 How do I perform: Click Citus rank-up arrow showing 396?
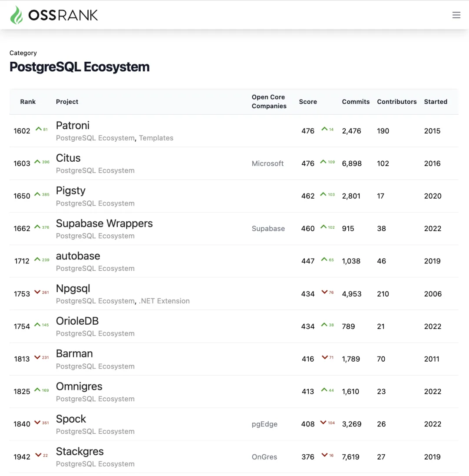click(37, 162)
